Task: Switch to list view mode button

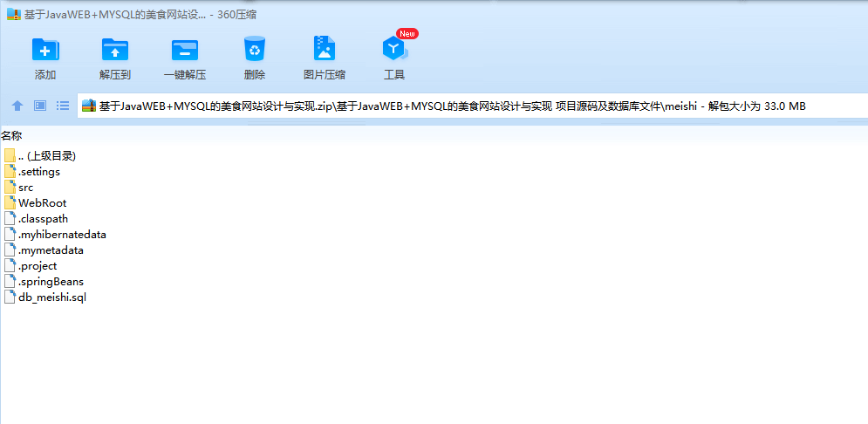Action: (63, 106)
